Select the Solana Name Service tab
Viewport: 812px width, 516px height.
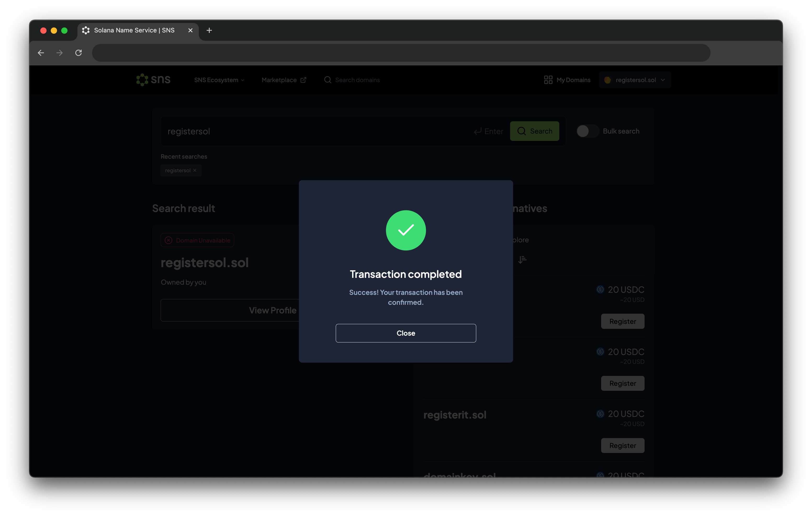[x=134, y=30]
